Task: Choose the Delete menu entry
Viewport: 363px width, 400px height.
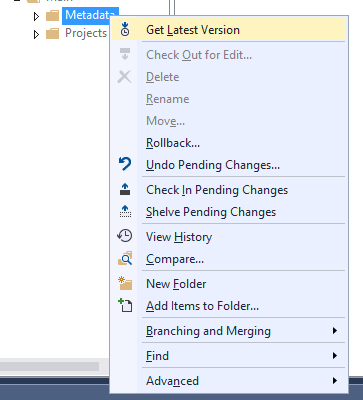Action: pos(229,77)
